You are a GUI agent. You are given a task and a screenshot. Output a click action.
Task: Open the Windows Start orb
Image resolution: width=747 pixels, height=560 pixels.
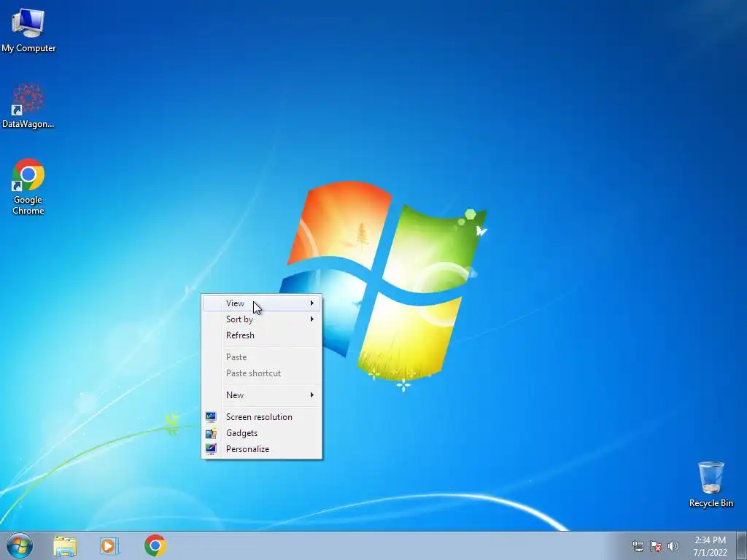(x=20, y=545)
